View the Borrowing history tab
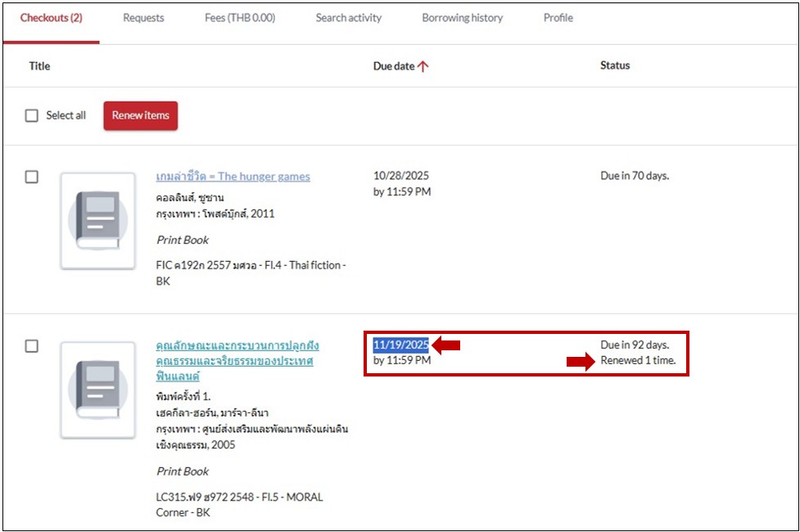800x532 pixels. coord(463,18)
